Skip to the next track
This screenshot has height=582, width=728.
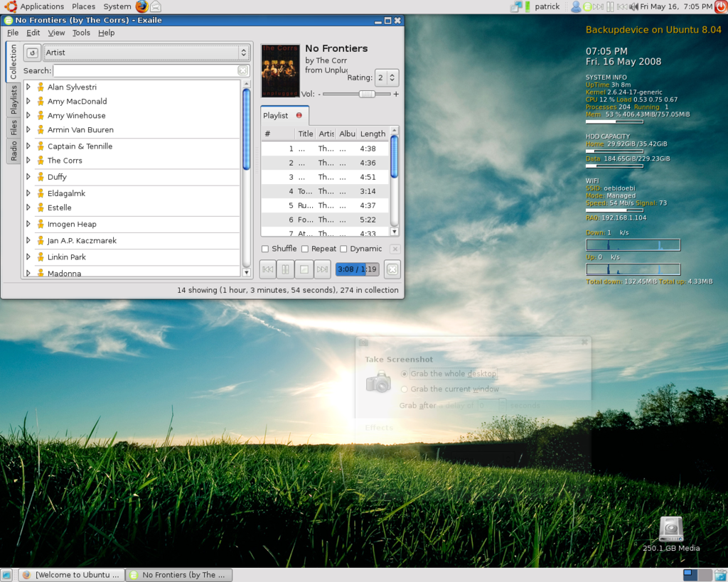pyautogui.click(x=322, y=269)
